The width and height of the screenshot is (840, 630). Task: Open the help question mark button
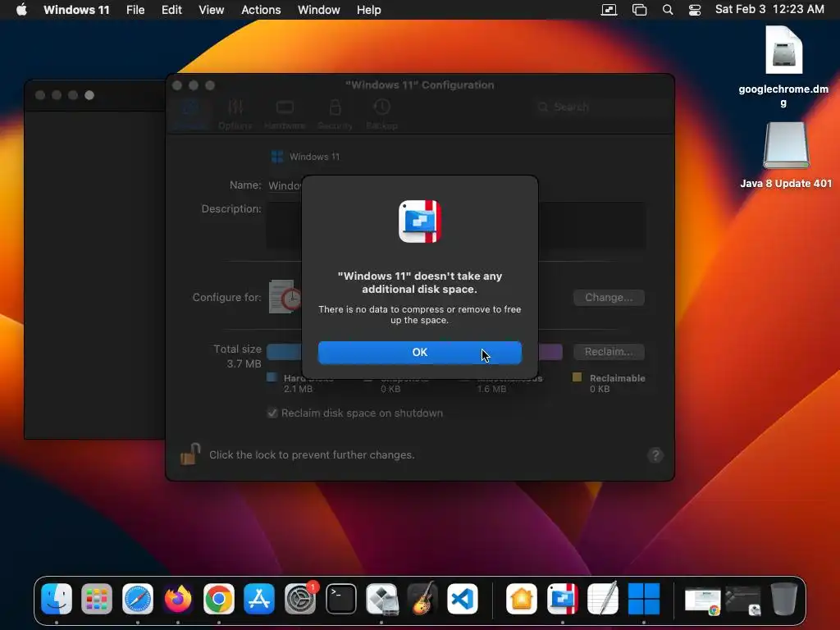click(655, 455)
